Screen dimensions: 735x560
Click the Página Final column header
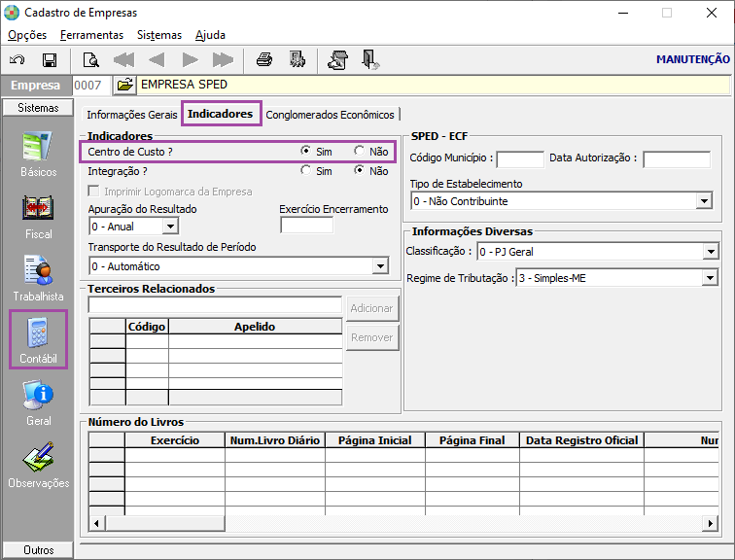click(x=472, y=440)
